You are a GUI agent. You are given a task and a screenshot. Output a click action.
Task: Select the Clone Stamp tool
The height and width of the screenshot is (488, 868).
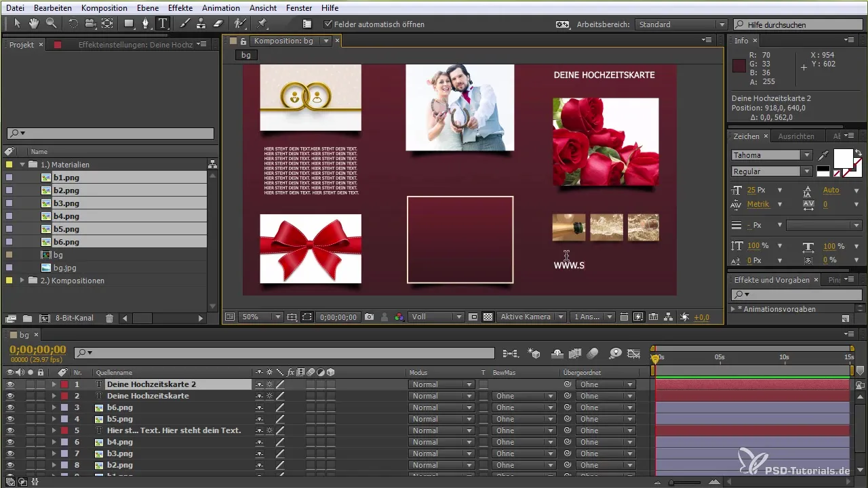click(x=201, y=24)
